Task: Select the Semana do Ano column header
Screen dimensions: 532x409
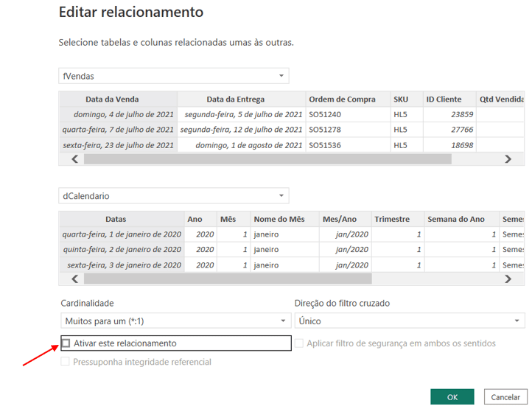Action: 462,219
